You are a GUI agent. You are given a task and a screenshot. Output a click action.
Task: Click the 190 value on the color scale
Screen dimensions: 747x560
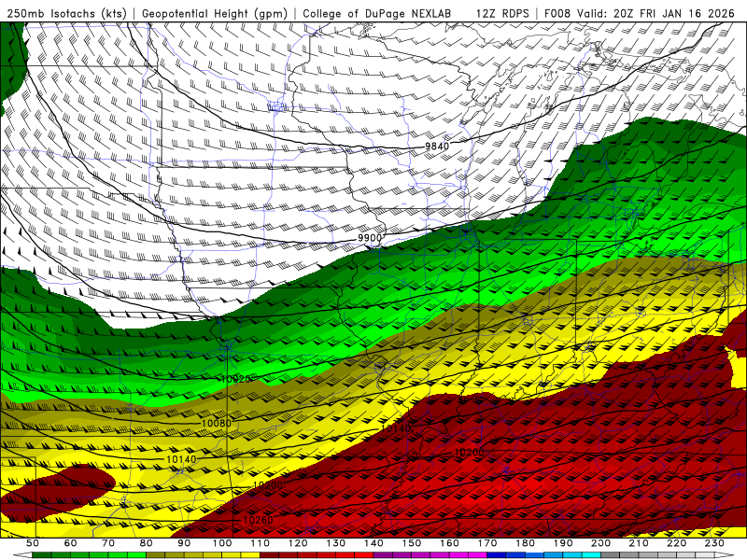point(563,543)
